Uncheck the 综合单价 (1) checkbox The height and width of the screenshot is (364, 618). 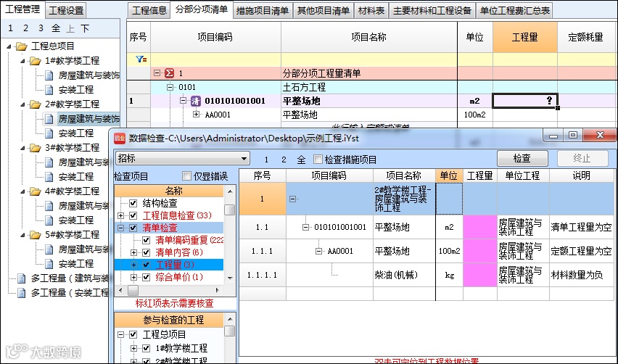pos(147,277)
